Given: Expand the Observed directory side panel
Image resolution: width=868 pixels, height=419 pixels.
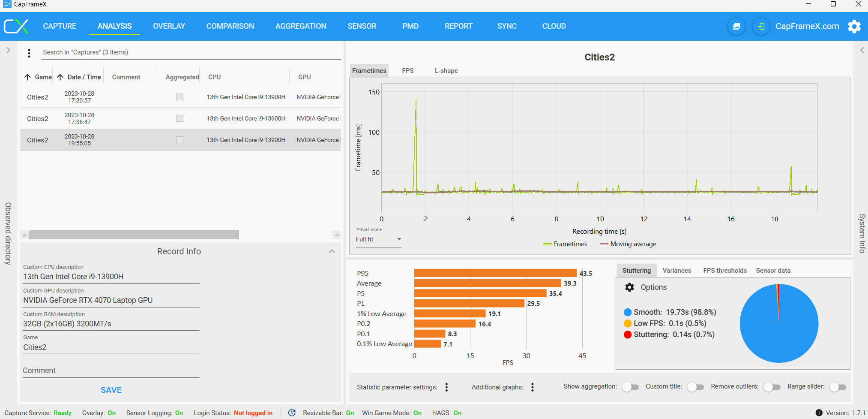Looking at the screenshot, I should pos(8,50).
